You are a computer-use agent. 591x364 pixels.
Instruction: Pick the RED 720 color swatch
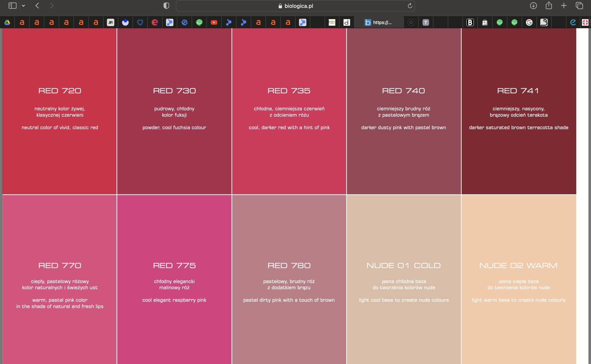coord(60,111)
